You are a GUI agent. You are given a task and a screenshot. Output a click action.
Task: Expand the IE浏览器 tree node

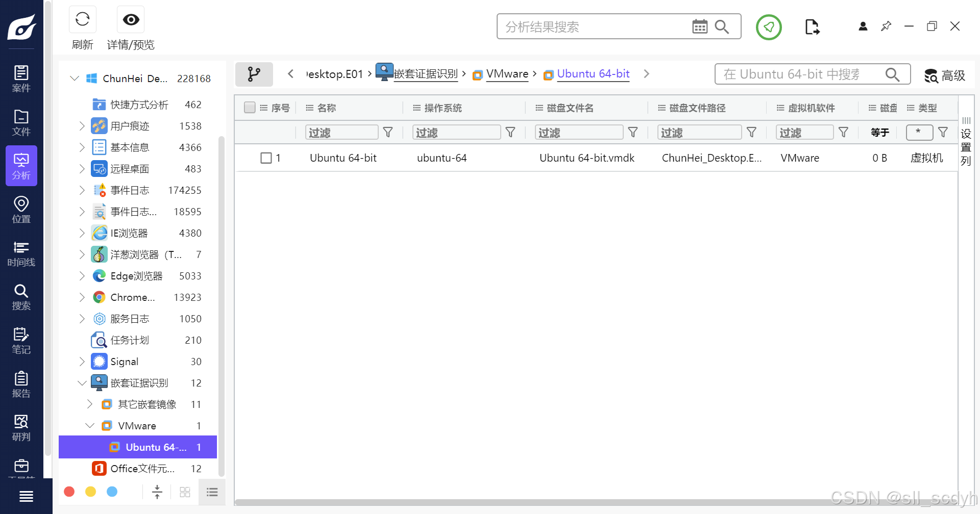pos(82,233)
